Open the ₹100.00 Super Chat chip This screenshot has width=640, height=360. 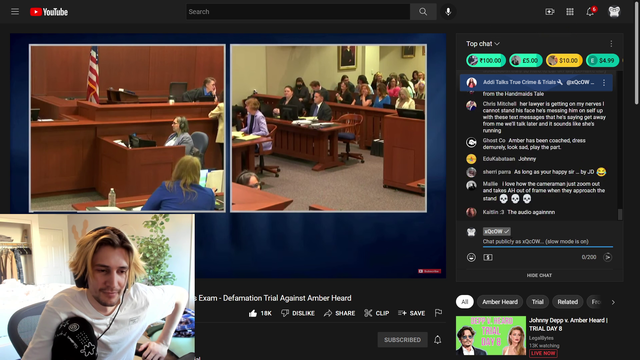point(486,60)
